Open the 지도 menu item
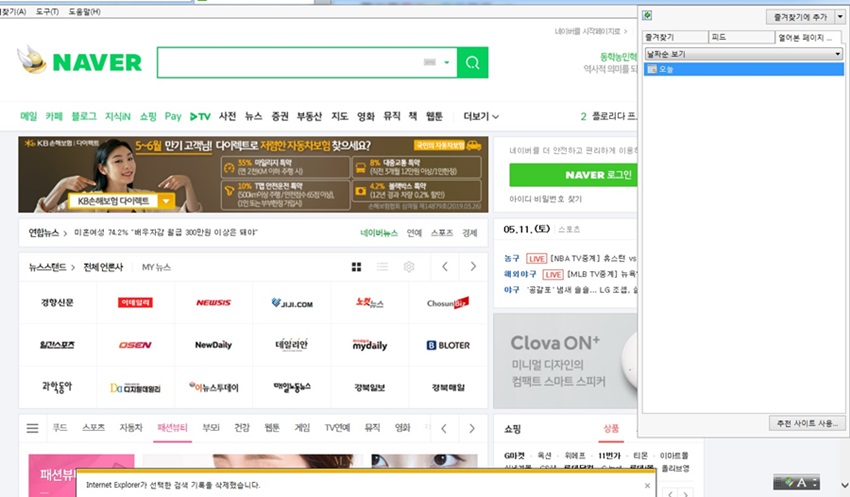Viewport: 850px width, 497px height. coord(339,116)
